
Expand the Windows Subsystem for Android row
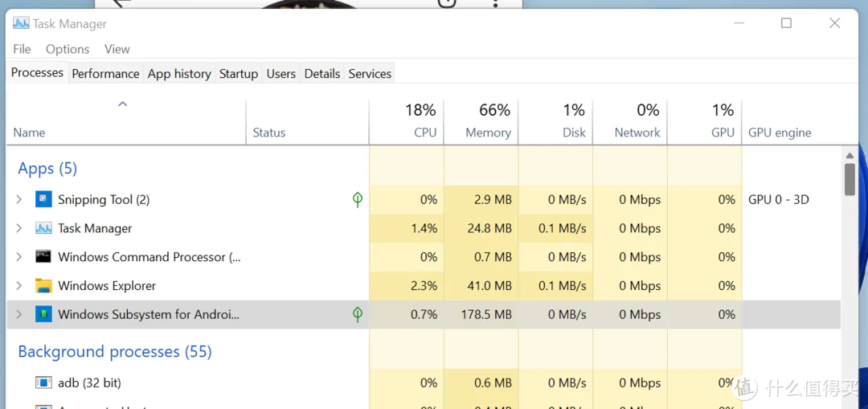pyautogui.click(x=18, y=314)
